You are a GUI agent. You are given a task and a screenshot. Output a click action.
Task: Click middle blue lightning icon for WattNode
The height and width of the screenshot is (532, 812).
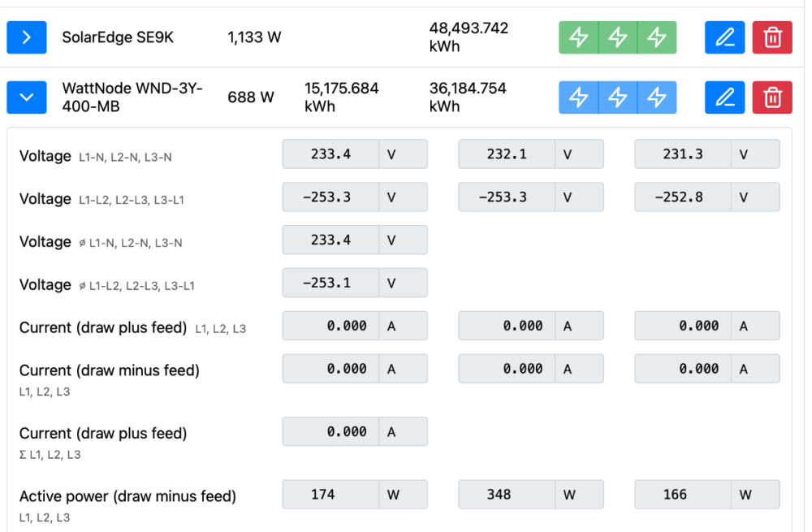click(618, 97)
